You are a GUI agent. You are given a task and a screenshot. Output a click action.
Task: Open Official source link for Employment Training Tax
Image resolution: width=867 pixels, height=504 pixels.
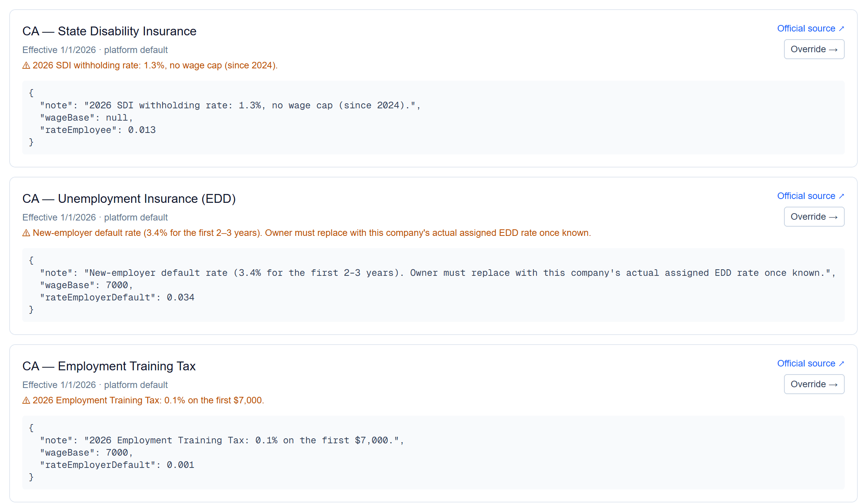click(811, 363)
